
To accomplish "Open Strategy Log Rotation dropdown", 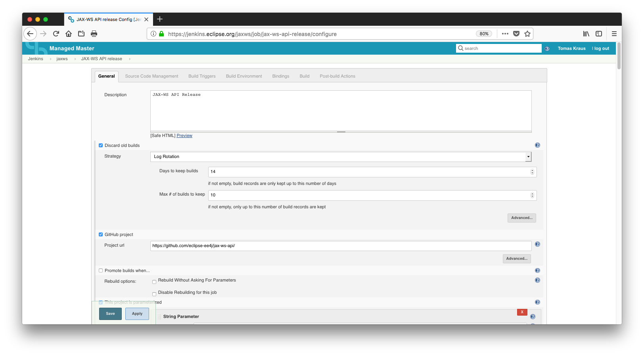I will (341, 157).
